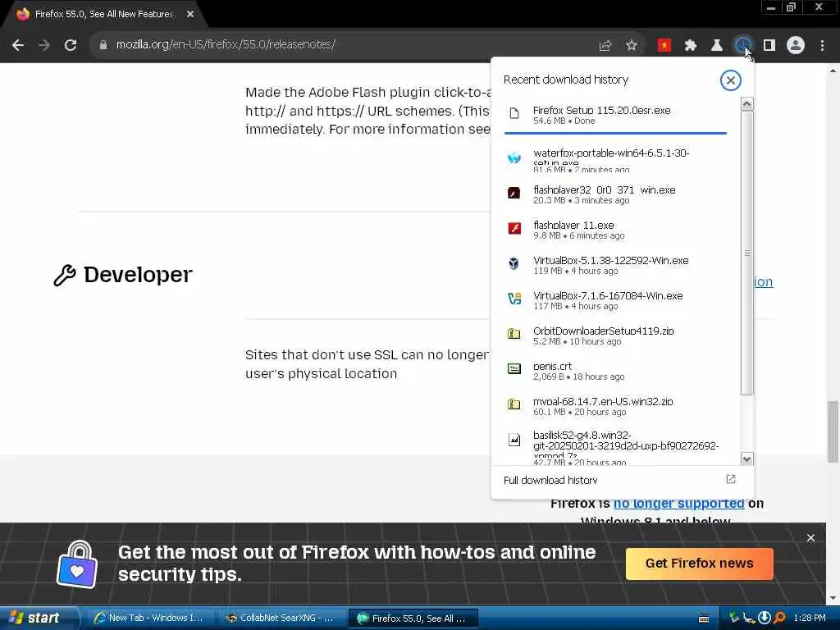The height and width of the screenshot is (630, 840).
Task: Select the Firefox 55.0 release notes tab
Action: (104, 15)
